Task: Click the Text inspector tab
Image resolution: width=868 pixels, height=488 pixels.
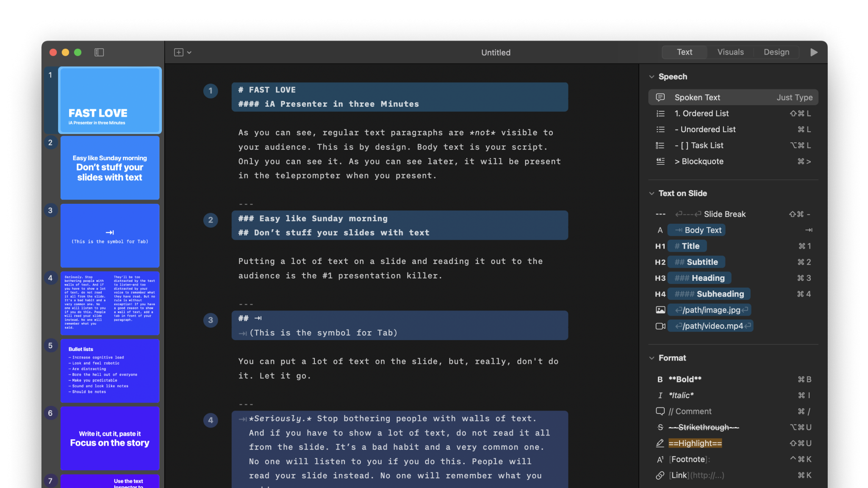Action: pyautogui.click(x=685, y=52)
